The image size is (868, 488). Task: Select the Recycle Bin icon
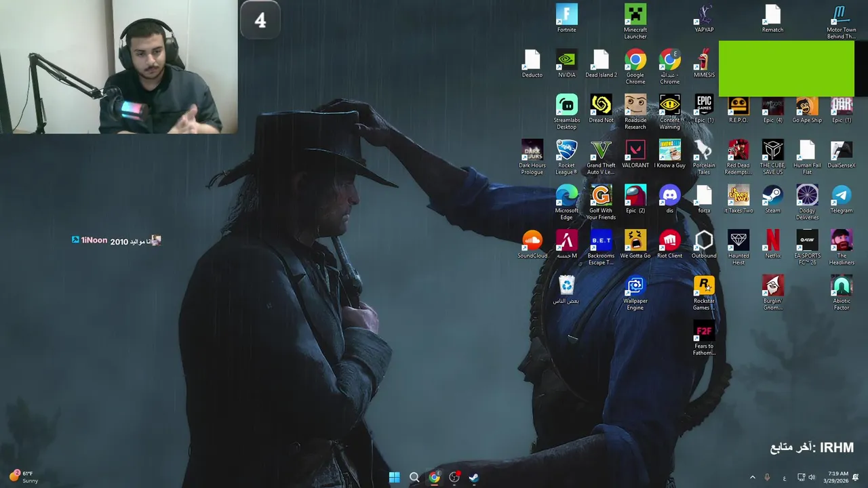(x=566, y=290)
